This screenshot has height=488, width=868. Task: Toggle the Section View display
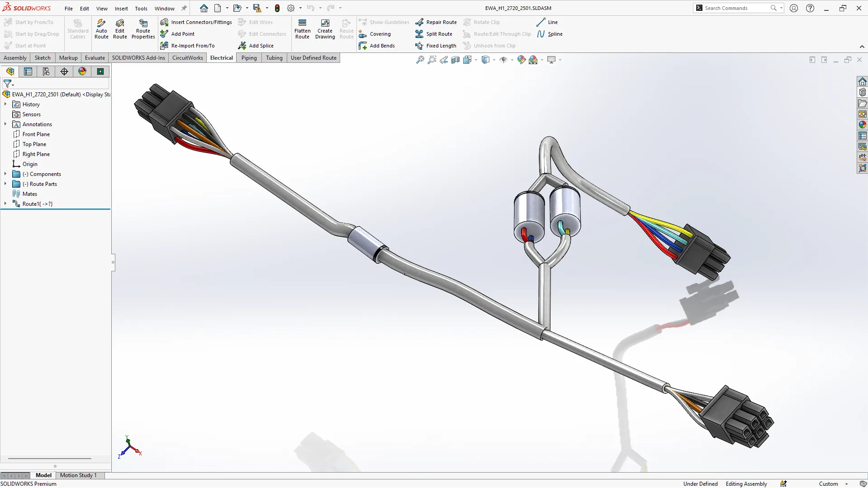click(455, 59)
